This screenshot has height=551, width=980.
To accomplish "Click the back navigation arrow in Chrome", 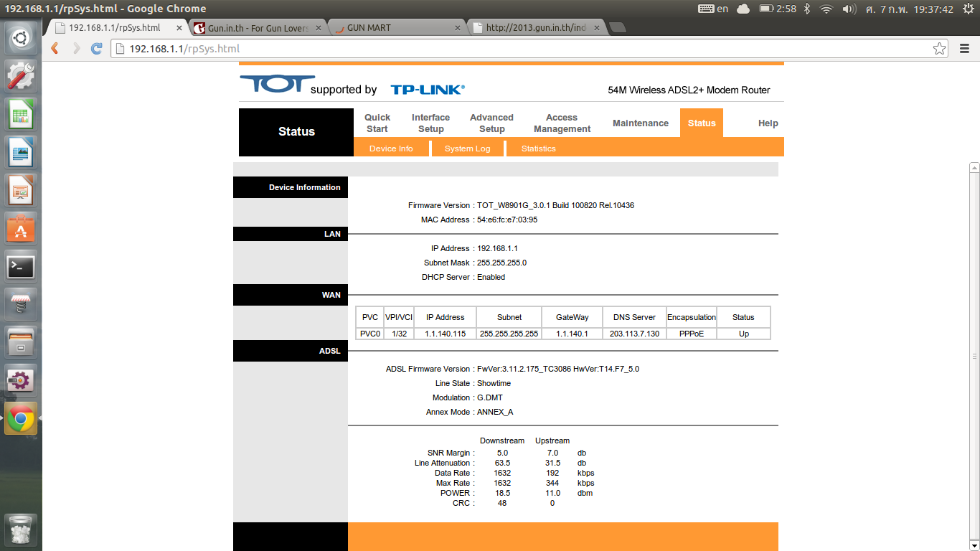I will coord(54,49).
